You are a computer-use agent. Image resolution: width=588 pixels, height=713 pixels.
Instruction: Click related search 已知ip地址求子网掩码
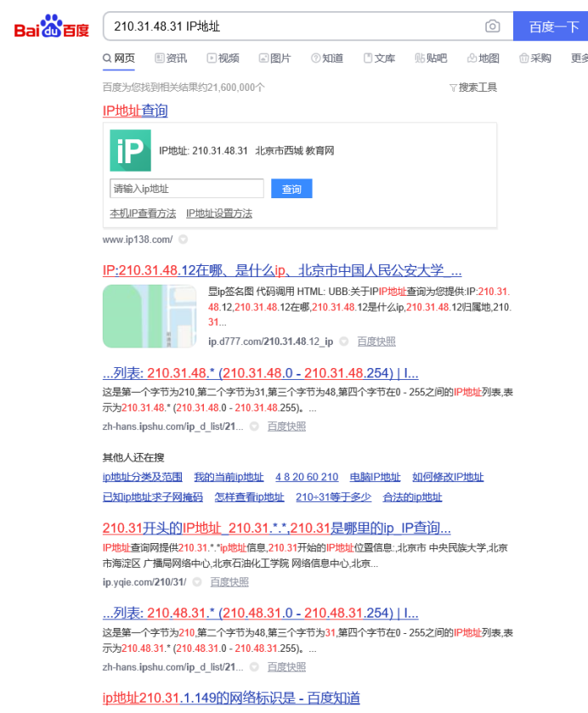(153, 497)
